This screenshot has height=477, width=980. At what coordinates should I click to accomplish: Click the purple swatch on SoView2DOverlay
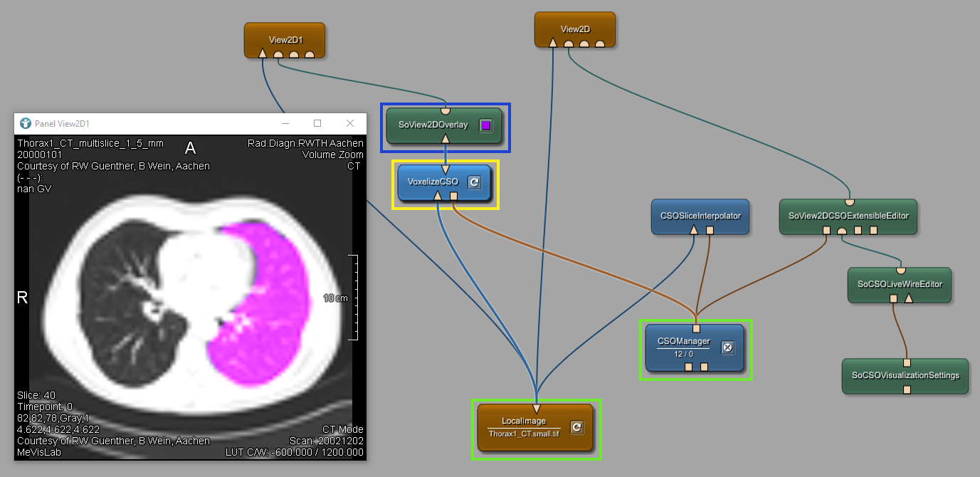point(485,125)
